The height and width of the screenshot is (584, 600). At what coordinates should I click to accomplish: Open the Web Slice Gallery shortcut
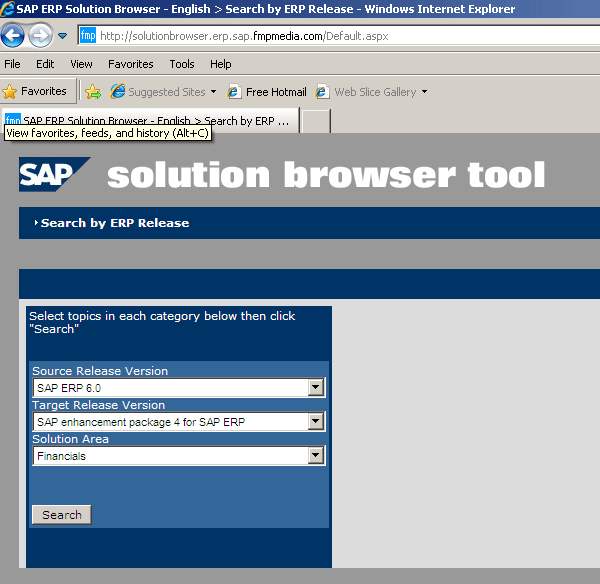click(x=372, y=92)
